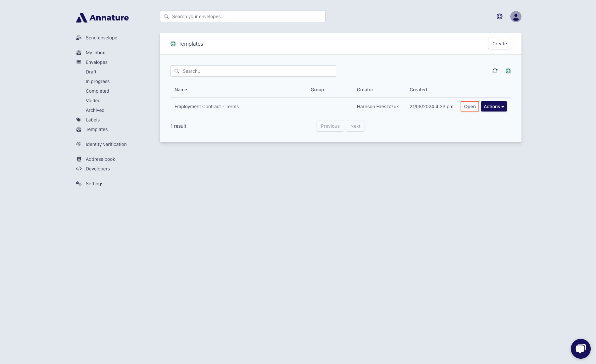Viewport: 596px width, 364px height.
Task: Click Employment Contract - Terms name
Action: pos(207,107)
